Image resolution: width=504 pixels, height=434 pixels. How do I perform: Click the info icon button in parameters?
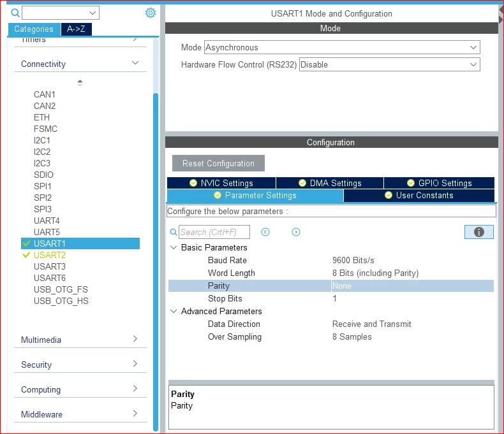click(478, 232)
